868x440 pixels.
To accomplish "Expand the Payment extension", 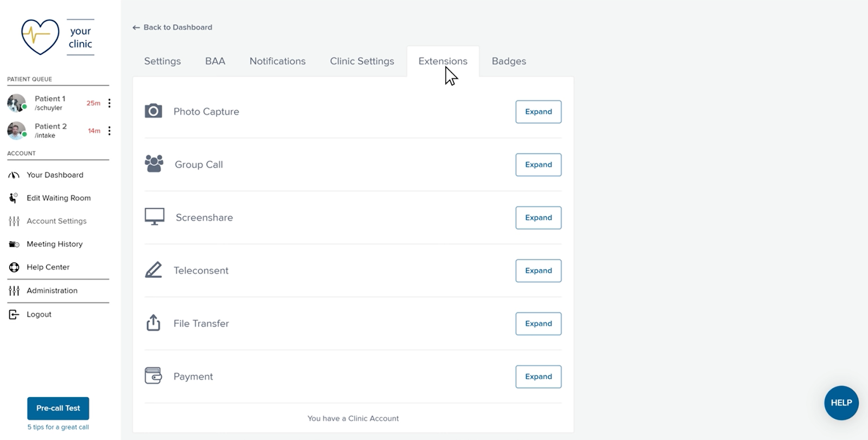I will pos(538,377).
